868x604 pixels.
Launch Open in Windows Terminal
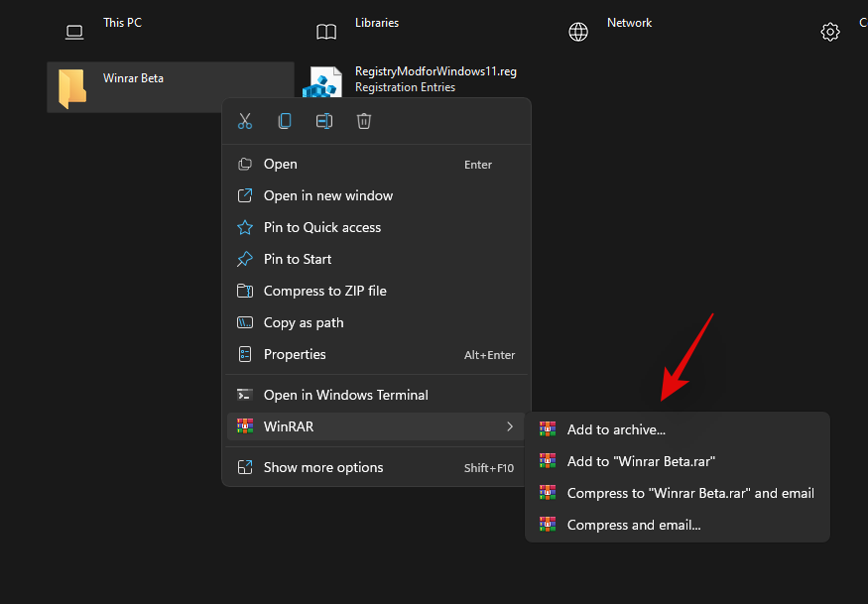click(x=344, y=394)
